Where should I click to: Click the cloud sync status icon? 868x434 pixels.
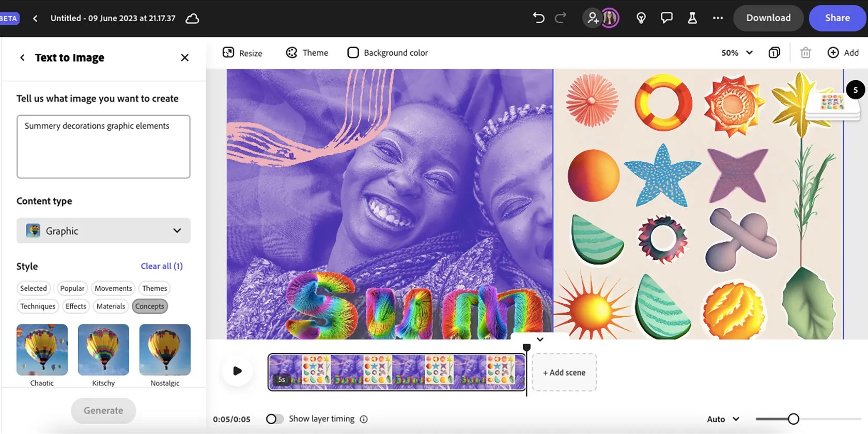click(192, 19)
